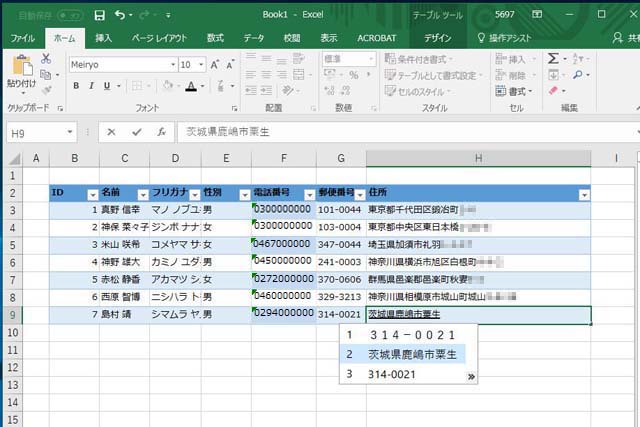Image resolution: width=640 pixels, height=427 pixels.
Task: Click the Undo arrow icon
Action: (120, 15)
